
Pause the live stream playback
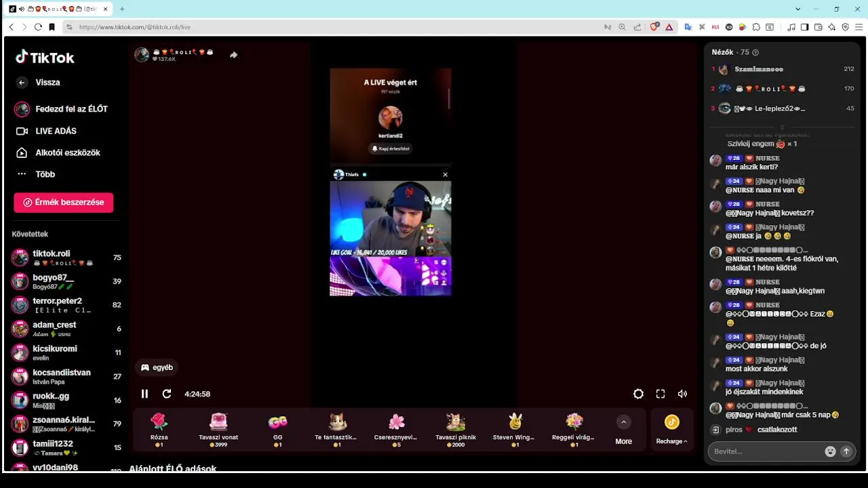point(144,394)
